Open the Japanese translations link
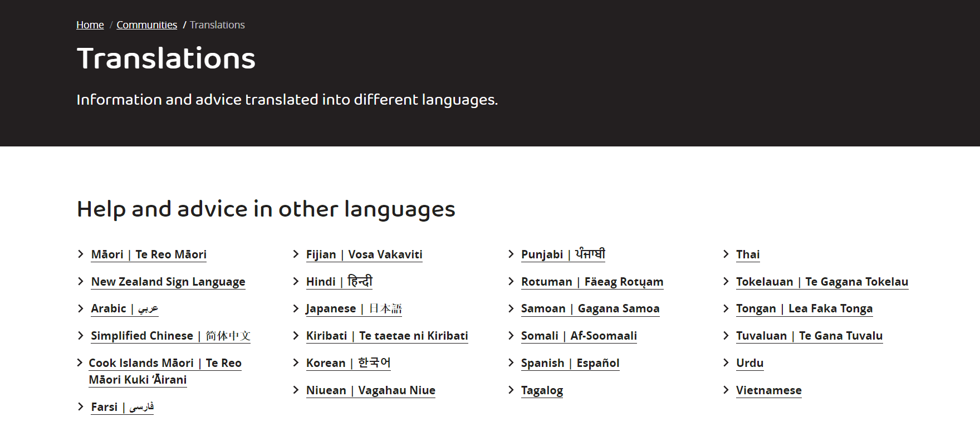 [x=354, y=308]
